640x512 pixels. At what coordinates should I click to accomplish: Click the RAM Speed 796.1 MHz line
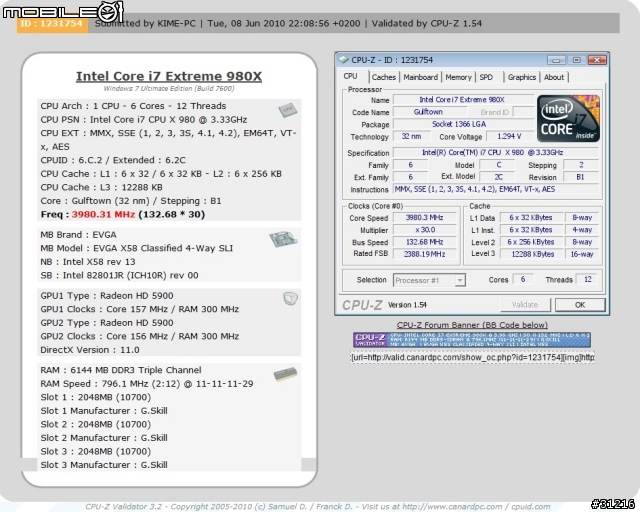(x=147, y=384)
